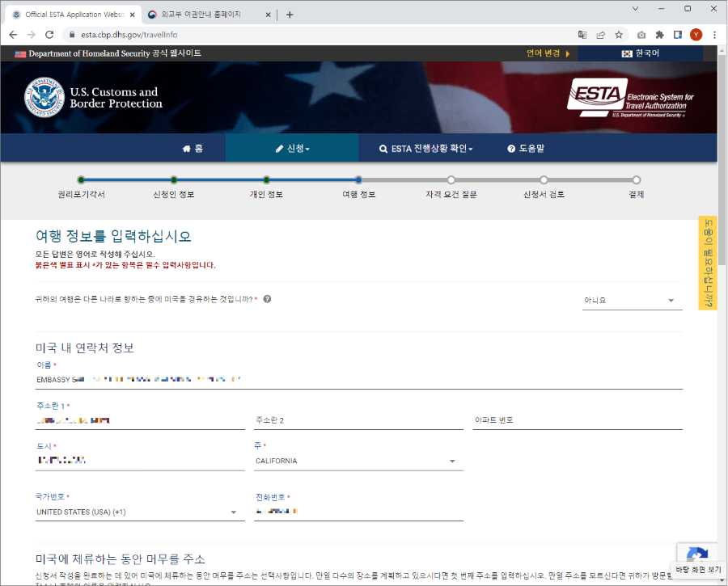Screen dimensions: 728x586
Task: Go back using browser back arrow
Action: coord(13,35)
